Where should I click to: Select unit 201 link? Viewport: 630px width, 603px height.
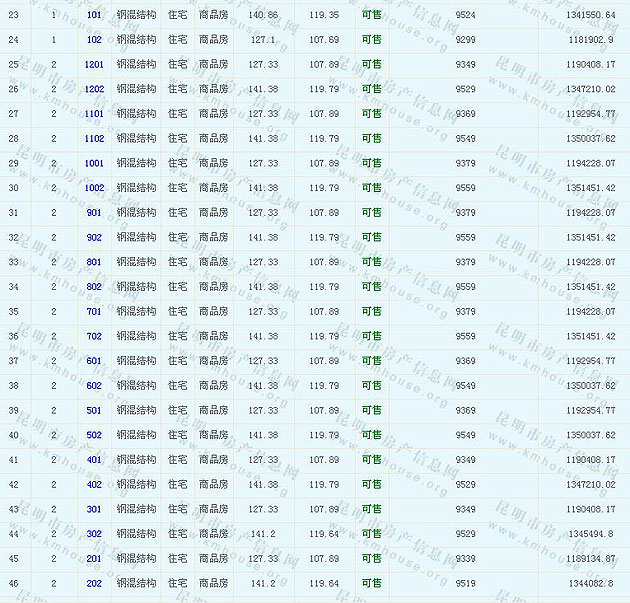(x=94, y=559)
